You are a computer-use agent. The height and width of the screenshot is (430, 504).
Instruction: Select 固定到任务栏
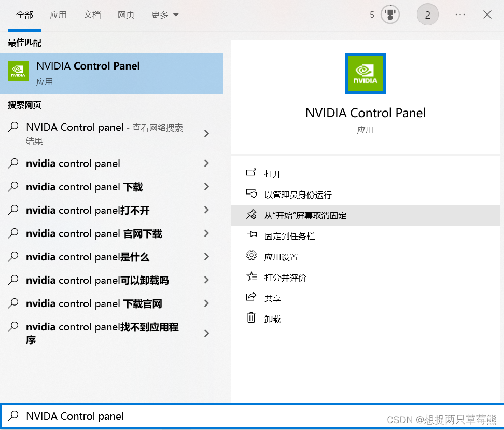pos(366,236)
